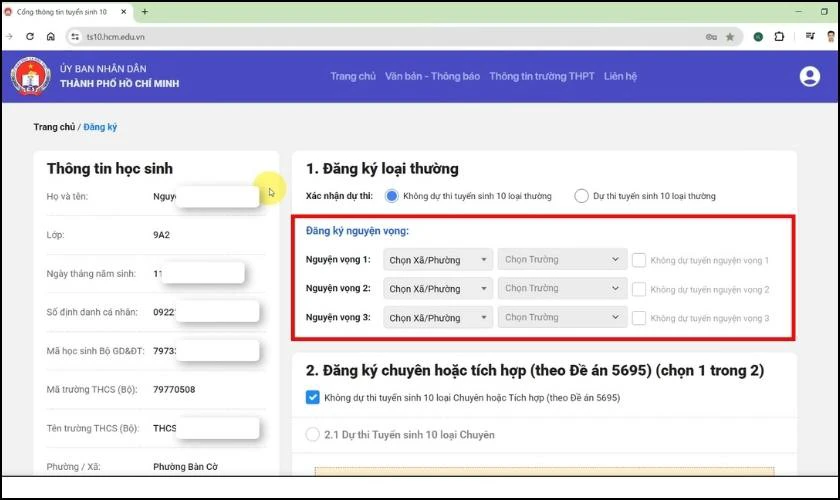Open Liên hệ menu item

click(620, 76)
